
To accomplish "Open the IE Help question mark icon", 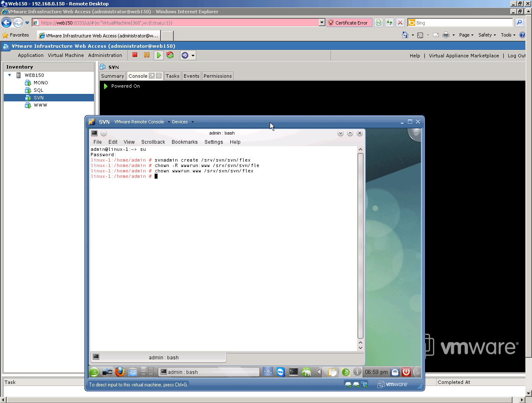I will (522, 35).
